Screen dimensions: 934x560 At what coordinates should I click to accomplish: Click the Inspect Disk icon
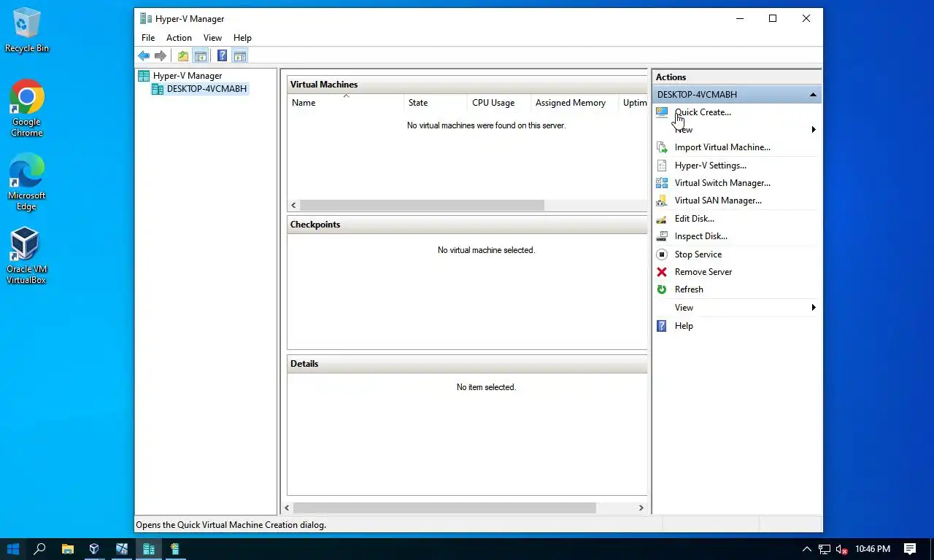(x=662, y=236)
